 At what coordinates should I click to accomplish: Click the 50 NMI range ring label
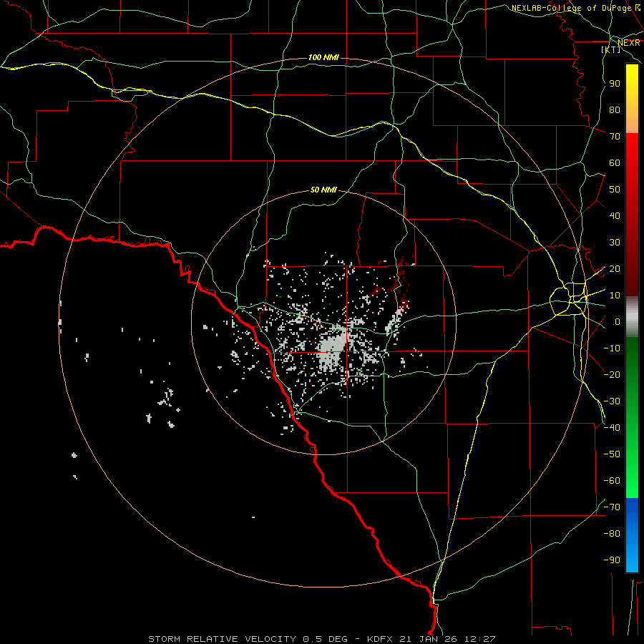point(323,190)
